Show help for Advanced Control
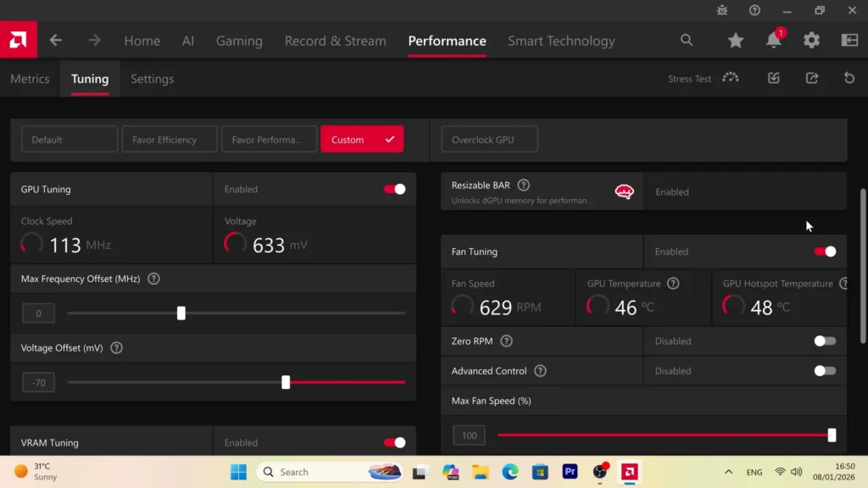 (x=540, y=371)
